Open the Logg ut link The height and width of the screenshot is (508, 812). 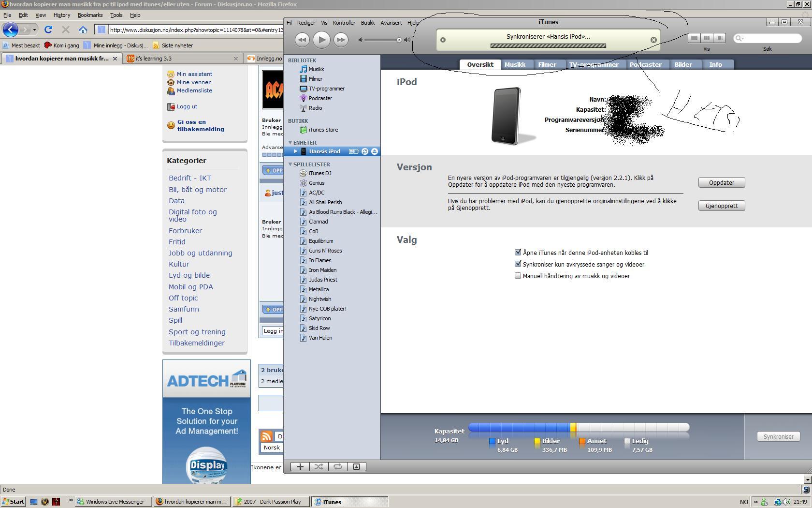click(187, 106)
